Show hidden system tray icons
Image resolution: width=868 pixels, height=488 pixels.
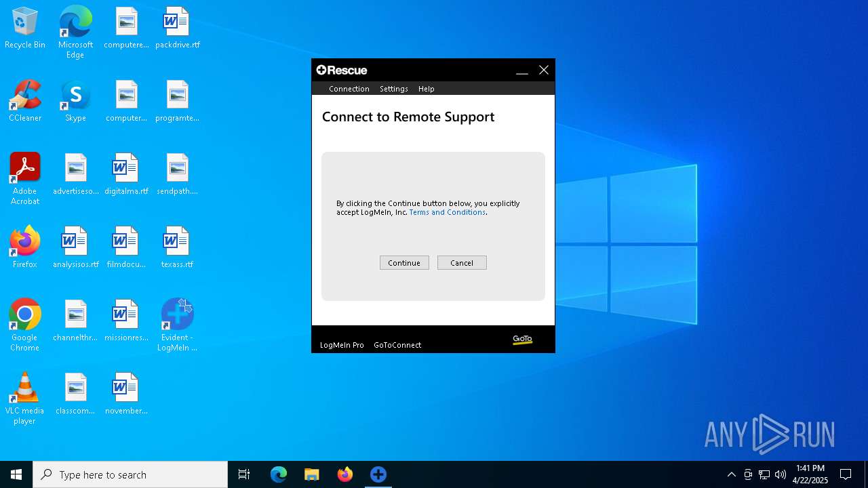[731, 474]
